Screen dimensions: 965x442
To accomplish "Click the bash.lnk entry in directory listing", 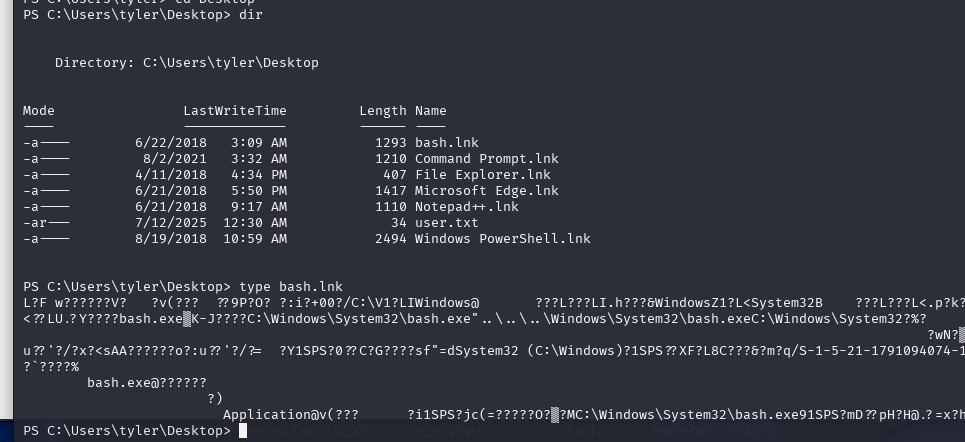I will [x=447, y=143].
